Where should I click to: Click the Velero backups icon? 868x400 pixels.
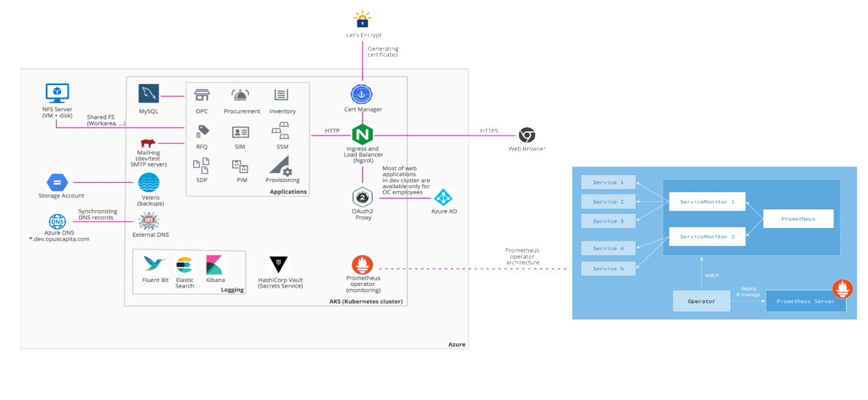pyautogui.click(x=149, y=184)
